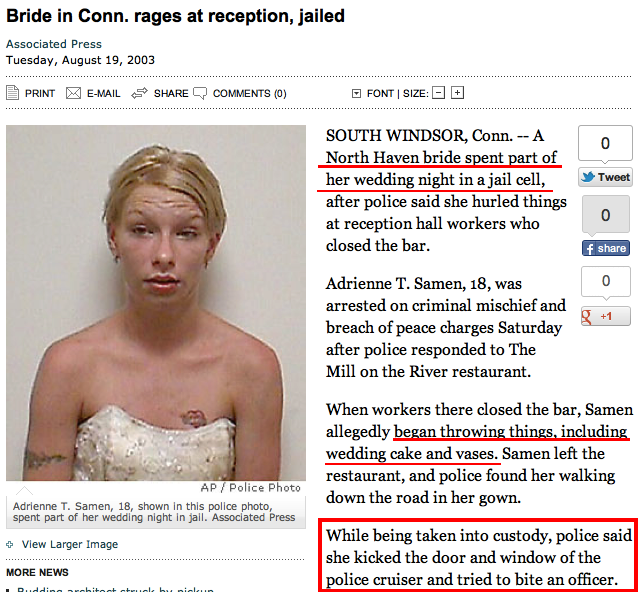Click the Comments speech bubble icon
This screenshot has height=592, width=638.
pyautogui.click(x=200, y=94)
